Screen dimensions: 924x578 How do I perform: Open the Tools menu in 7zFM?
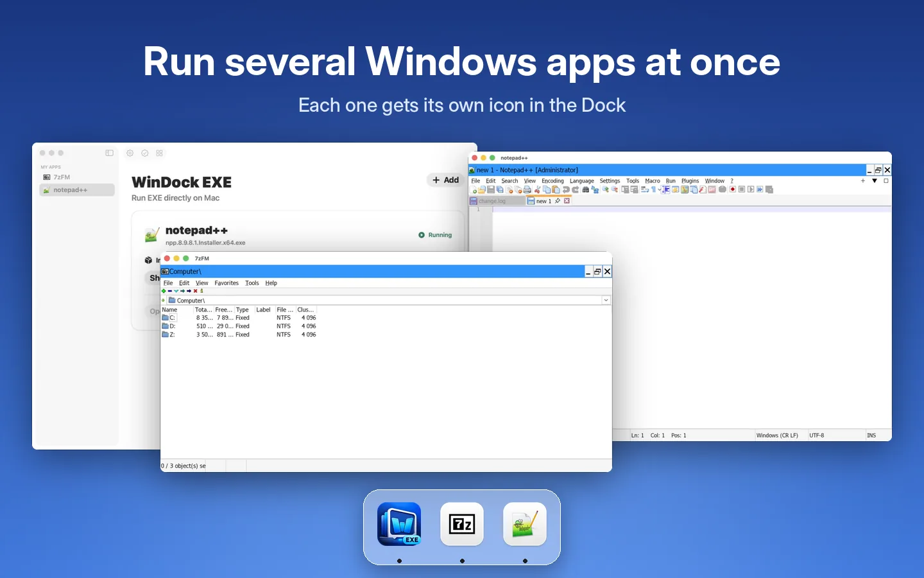click(252, 283)
